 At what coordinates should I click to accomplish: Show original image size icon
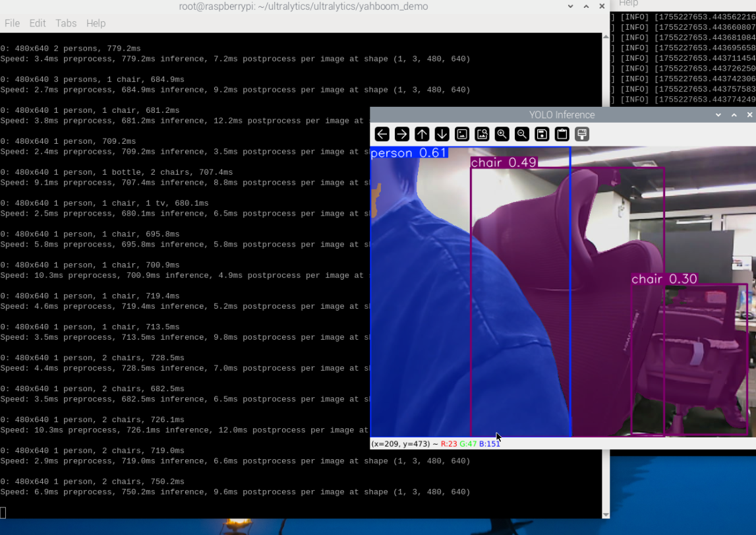point(462,134)
